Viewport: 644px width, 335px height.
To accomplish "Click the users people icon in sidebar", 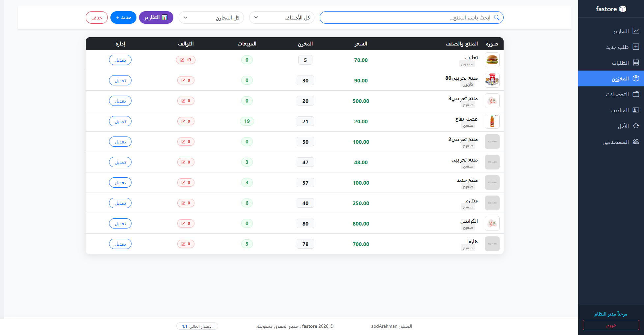I will click(x=636, y=142).
